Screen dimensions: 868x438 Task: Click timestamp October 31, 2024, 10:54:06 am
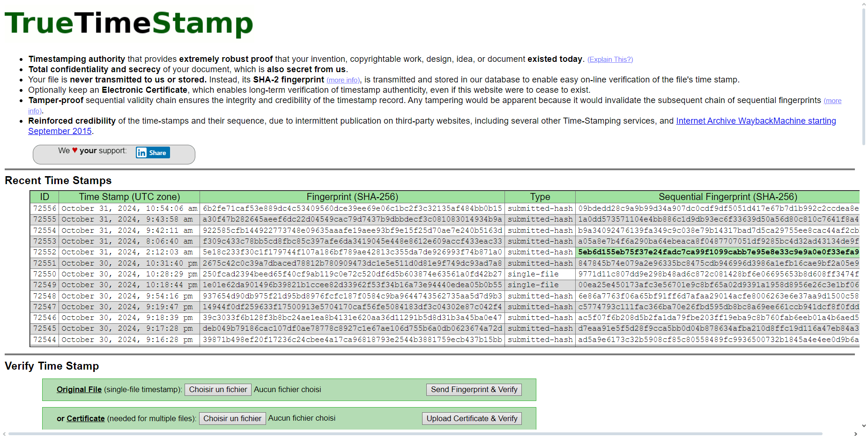click(x=129, y=208)
